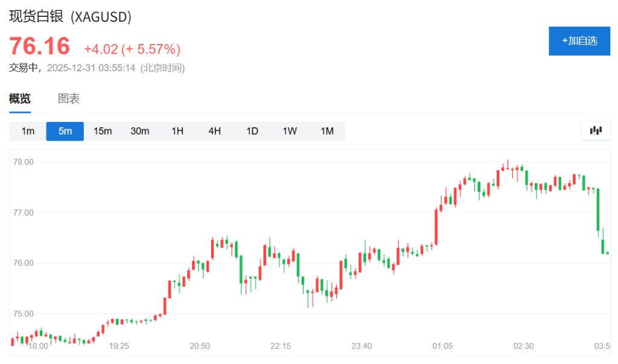Choose the 30m interval
Viewport: 618px width, 364px height.
pyautogui.click(x=140, y=131)
